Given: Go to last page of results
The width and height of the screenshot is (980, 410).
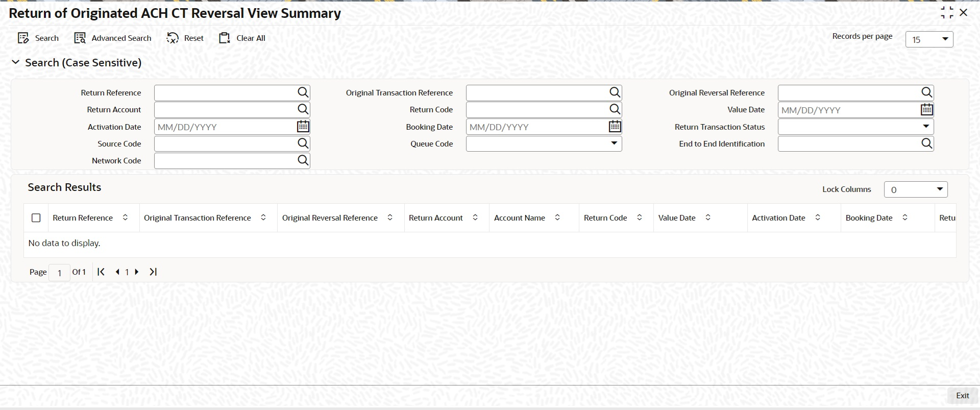Looking at the screenshot, I should [x=153, y=272].
